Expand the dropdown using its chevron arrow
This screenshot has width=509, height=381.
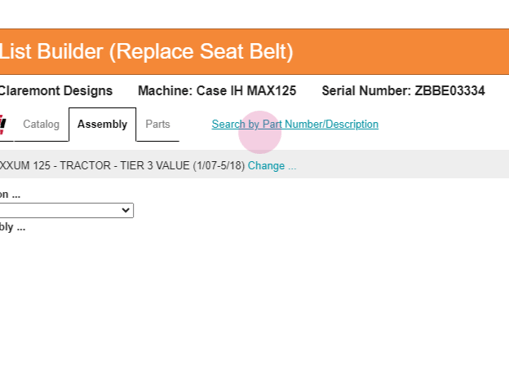[126, 210]
